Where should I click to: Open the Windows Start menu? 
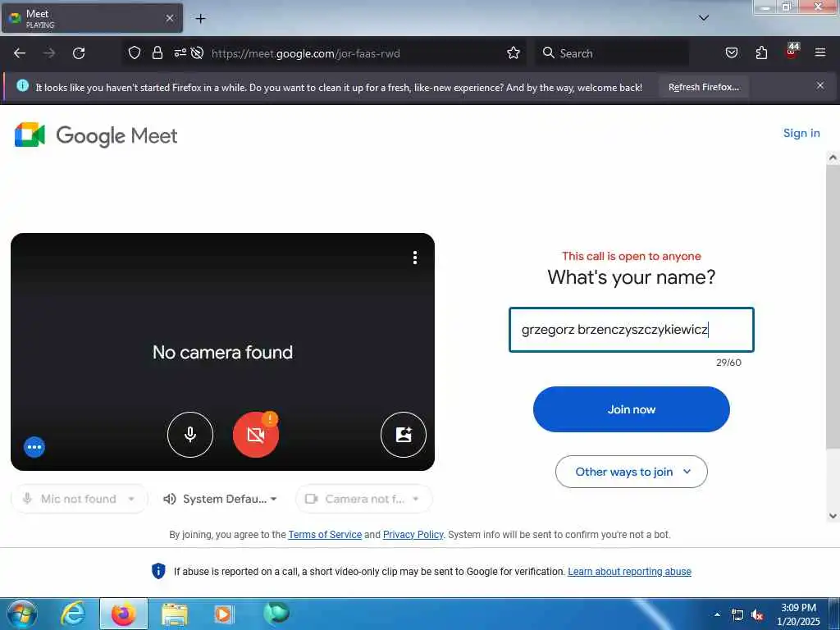21,614
